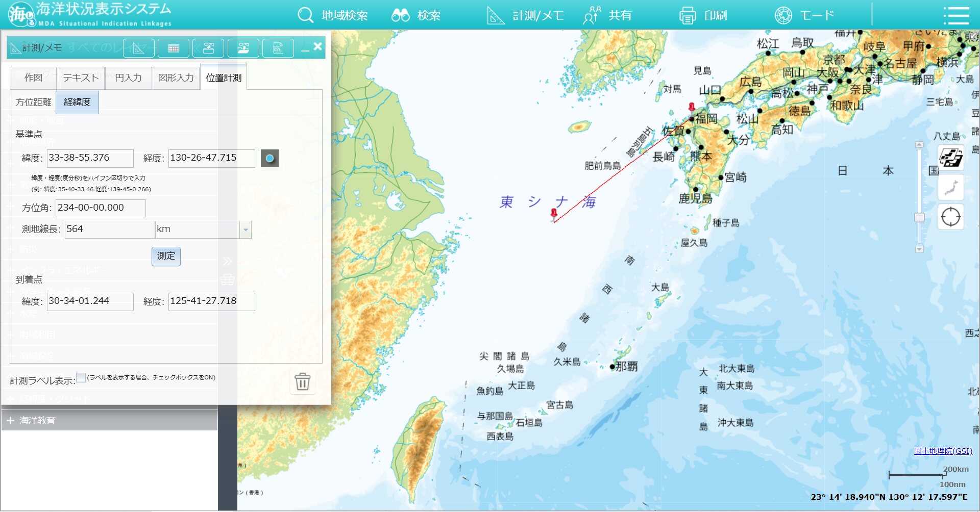Pick base point on map with blue dot button
The width and height of the screenshot is (980, 512).
click(x=269, y=159)
